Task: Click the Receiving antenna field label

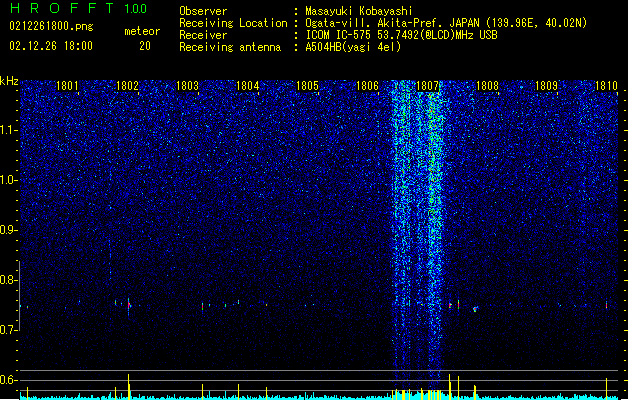Action: click(230, 47)
